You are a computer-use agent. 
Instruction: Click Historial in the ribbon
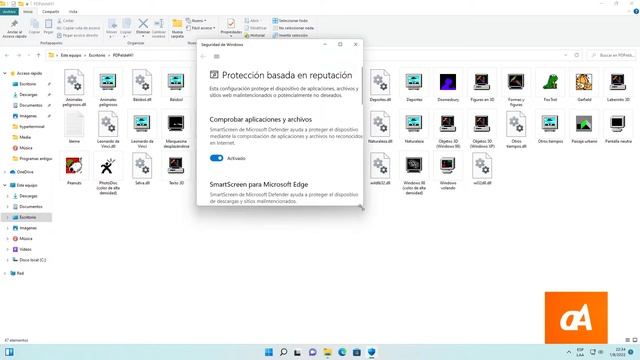point(255,36)
